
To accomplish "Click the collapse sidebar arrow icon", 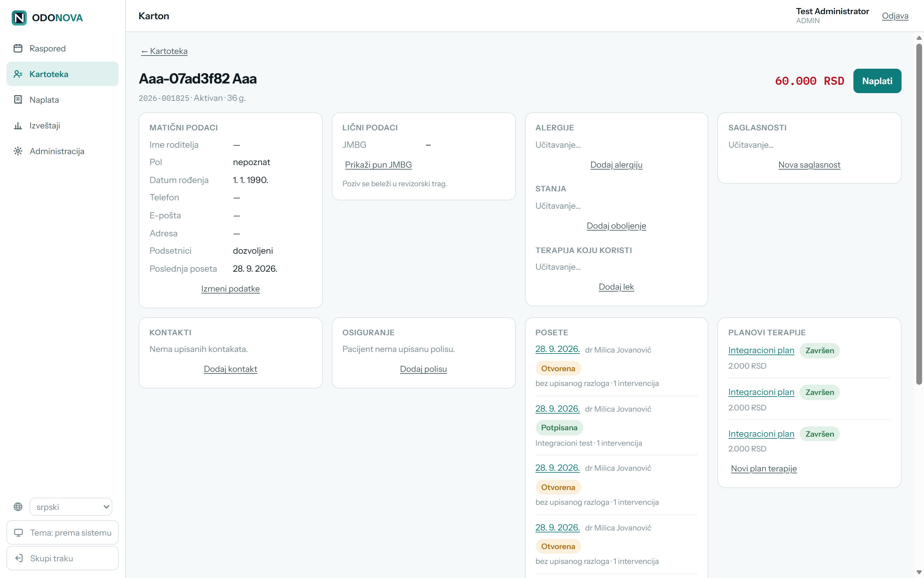I will click(19, 558).
